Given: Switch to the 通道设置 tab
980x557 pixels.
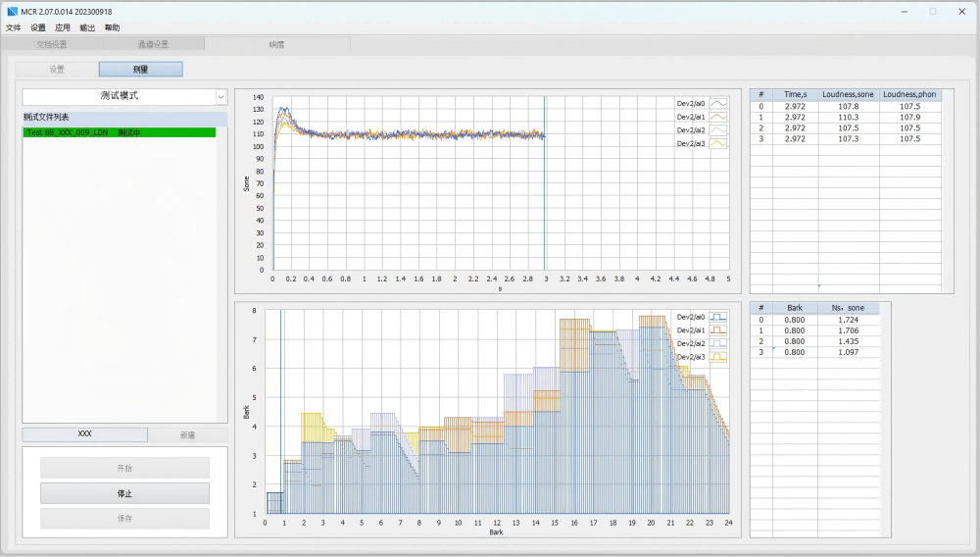Looking at the screenshot, I should click(153, 44).
